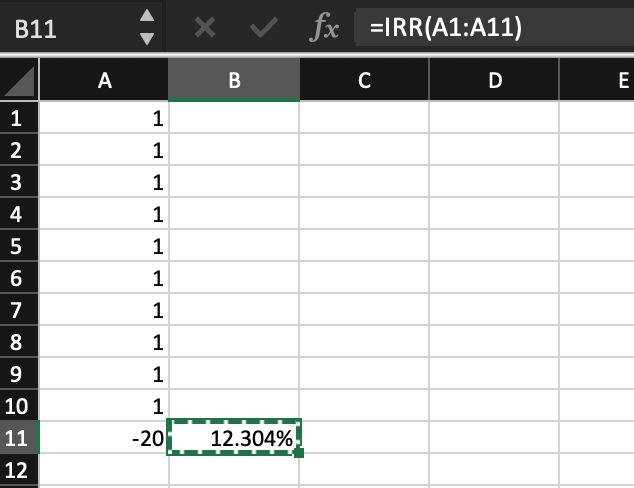
Task: Click cell A1 containing 1
Action: pyautogui.click(x=104, y=118)
